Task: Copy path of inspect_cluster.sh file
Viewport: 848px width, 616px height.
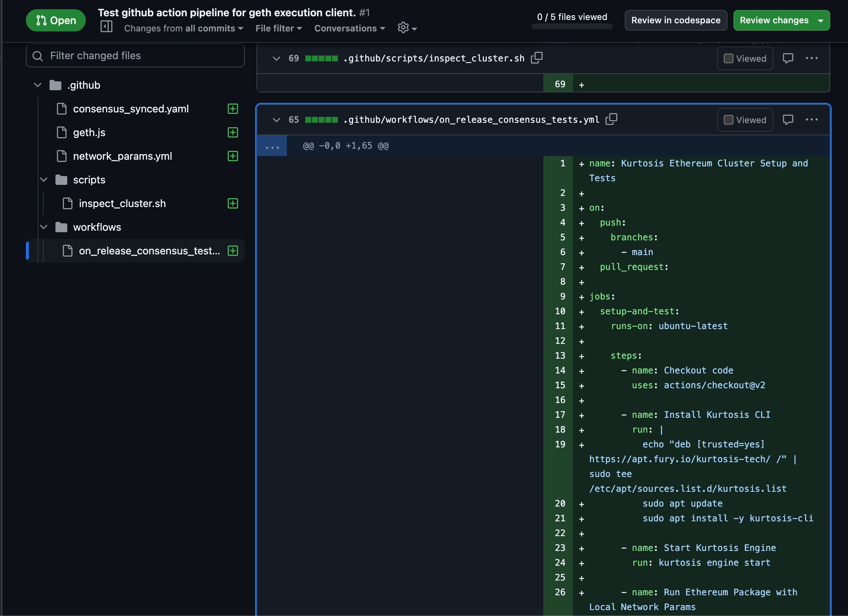Action: 536,58
